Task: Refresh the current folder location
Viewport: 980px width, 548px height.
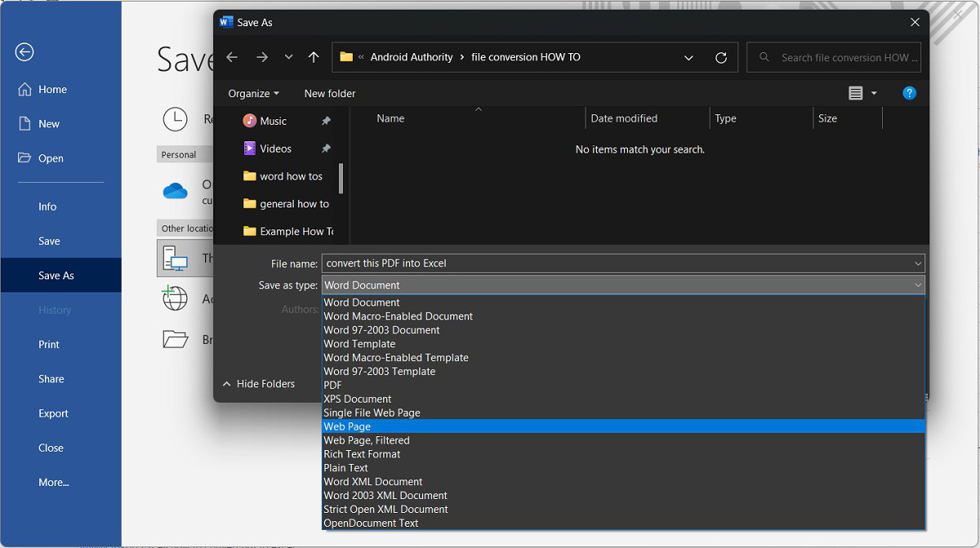Action: 721,57
